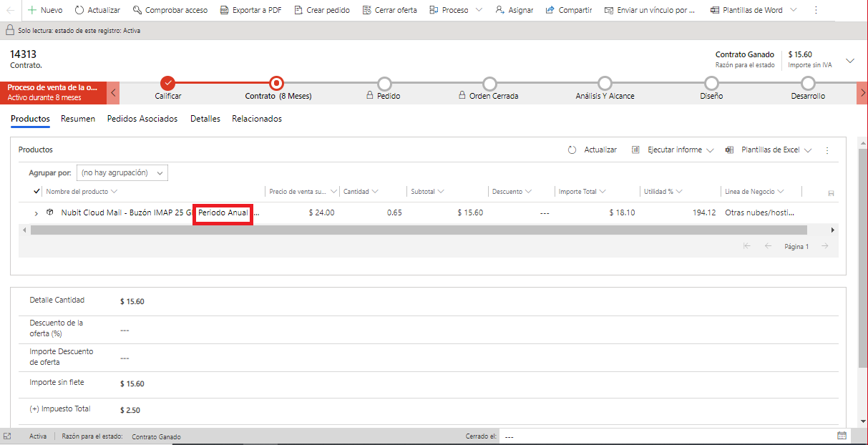
Task: Expand the header chevron next to Importe sin IVA
Action: coord(850,61)
